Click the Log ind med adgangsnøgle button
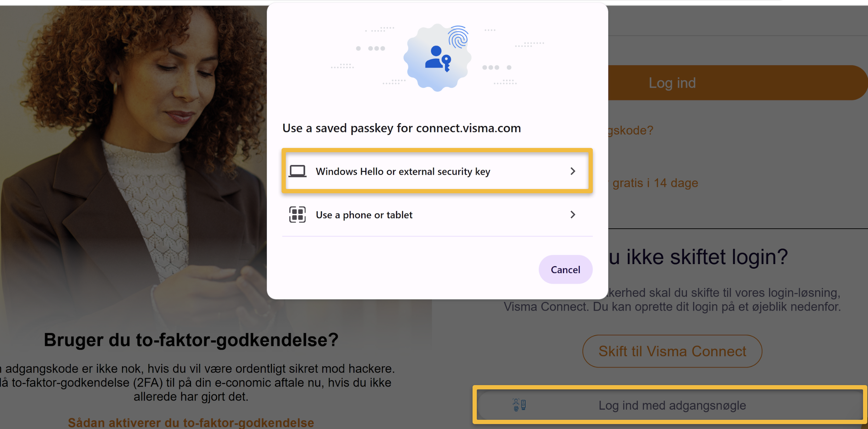This screenshot has height=429, width=868. 672,405
